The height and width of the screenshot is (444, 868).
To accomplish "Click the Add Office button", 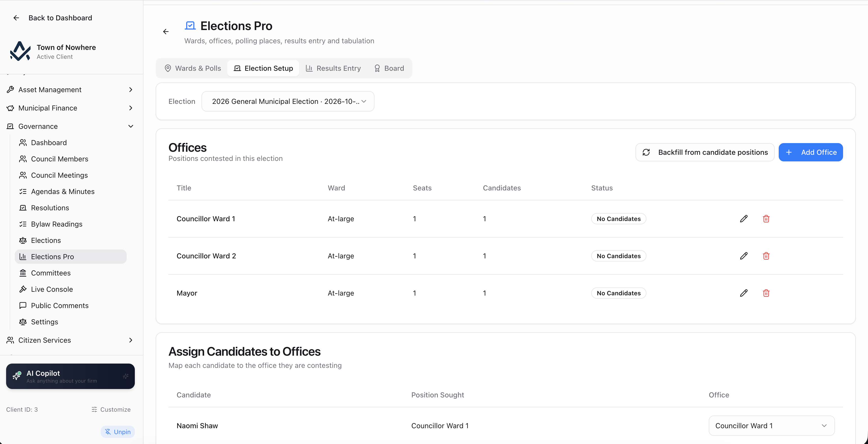I will pos(811,152).
